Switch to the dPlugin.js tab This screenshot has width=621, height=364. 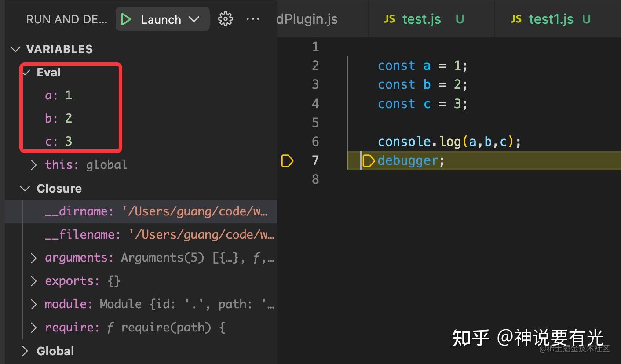(307, 19)
